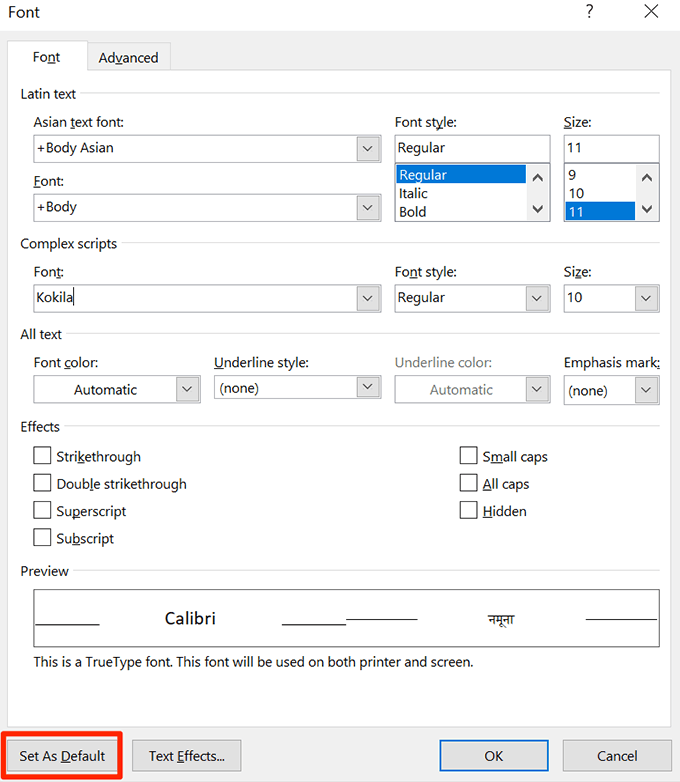Click the Set As Default button
This screenshot has width=680, height=782.
coord(62,756)
